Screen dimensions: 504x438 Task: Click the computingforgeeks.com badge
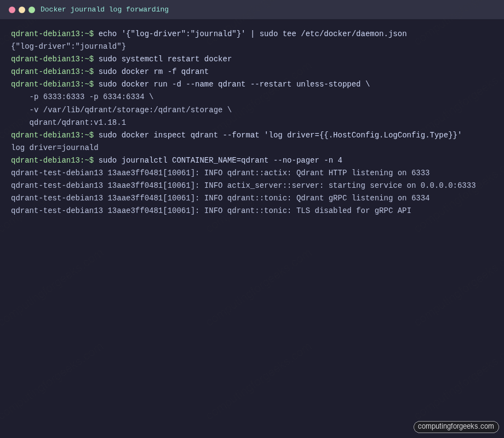click(x=456, y=427)
